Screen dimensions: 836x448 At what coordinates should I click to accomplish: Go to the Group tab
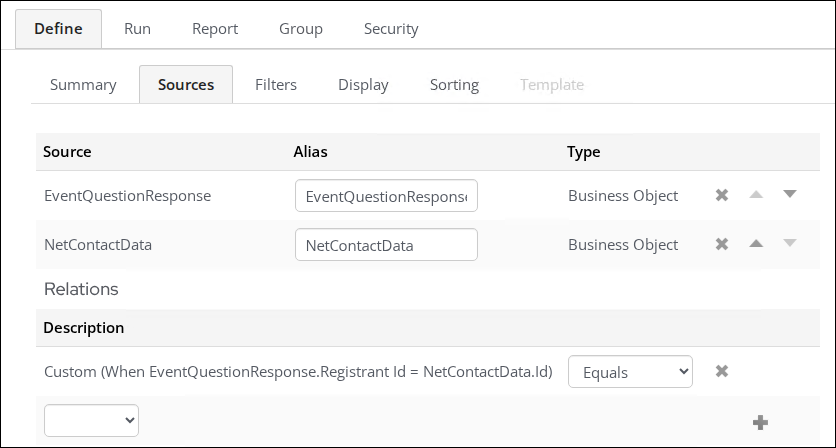[300, 29]
